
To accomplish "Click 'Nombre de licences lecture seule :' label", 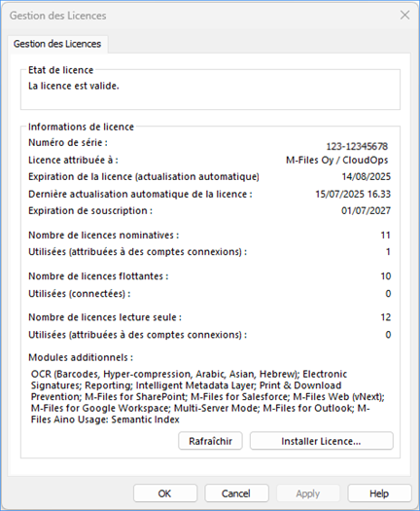I will click(x=105, y=317).
